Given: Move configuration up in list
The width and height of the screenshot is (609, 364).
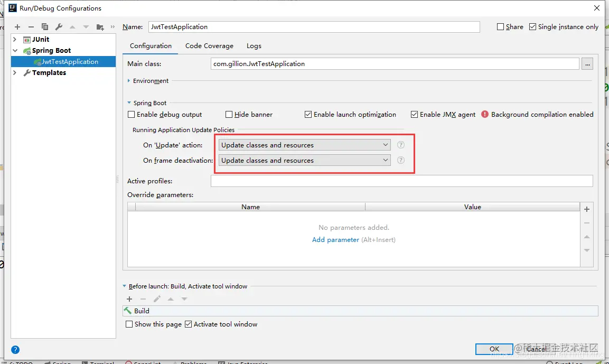Looking at the screenshot, I should pyautogui.click(x=72, y=27).
